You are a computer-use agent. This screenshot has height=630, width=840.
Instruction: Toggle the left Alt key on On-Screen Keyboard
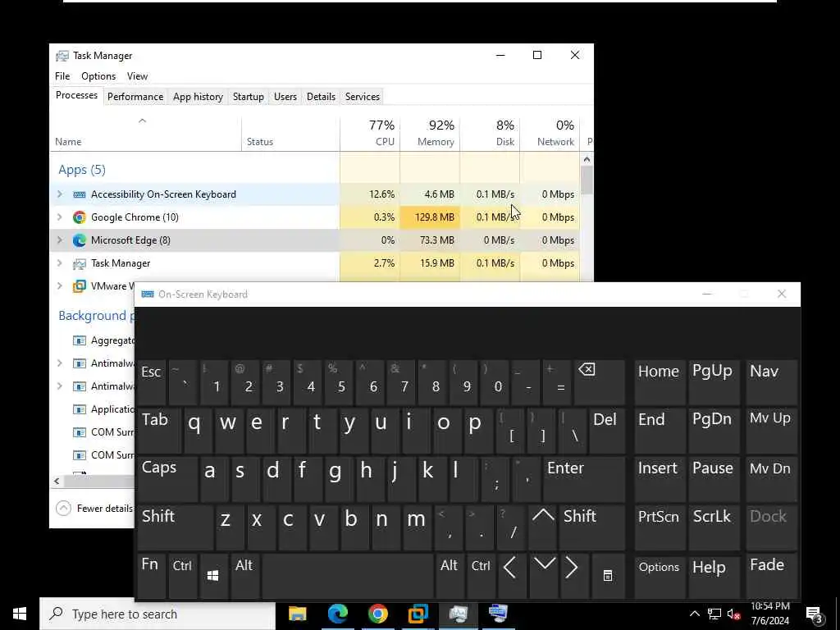coord(244,575)
